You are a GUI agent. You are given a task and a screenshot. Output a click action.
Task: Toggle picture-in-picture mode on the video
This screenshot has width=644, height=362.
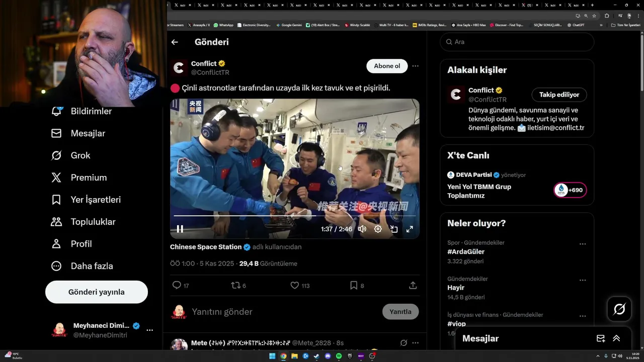(x=394, y=229)
